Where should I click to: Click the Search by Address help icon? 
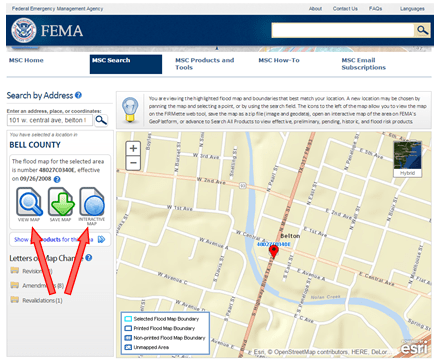pyautogui.click(x=78, y=95)
